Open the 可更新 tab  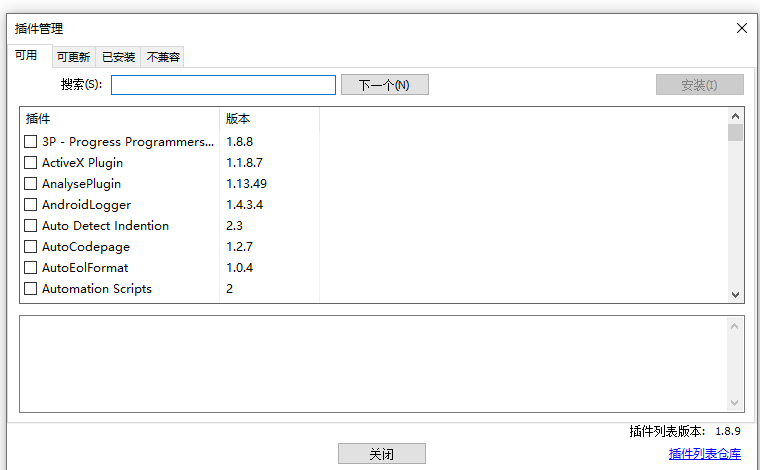[x=74, y=57]
